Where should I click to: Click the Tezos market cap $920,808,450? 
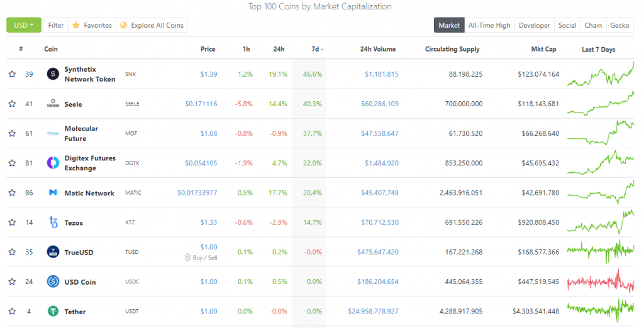click(x=538, y=222)
